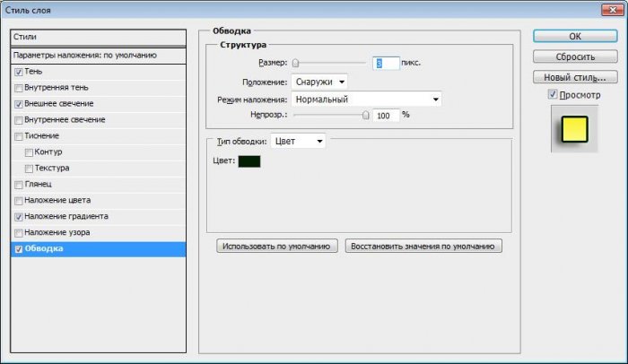Toggle the Наложение градиента checkbox
Image resolution: width=628 pixels, height=364 pixels.
19,217
